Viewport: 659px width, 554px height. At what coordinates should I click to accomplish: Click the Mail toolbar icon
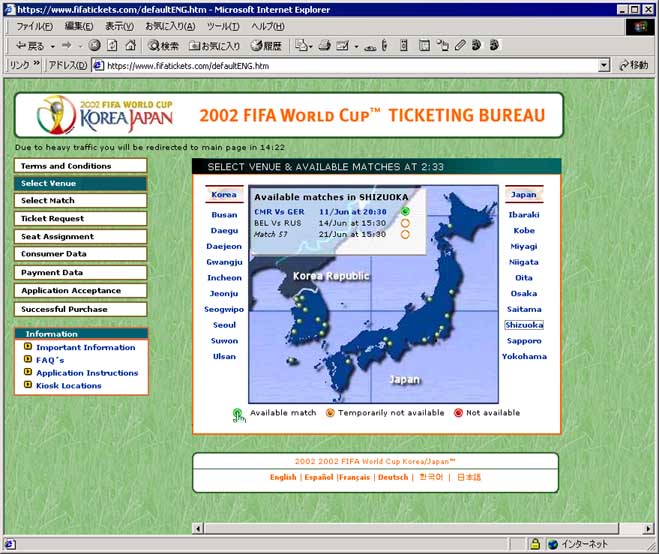[301, 45]
